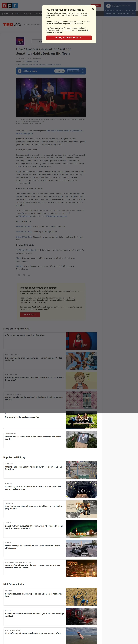The width and height of the screenshot is (138, 644).
Task: Click the TED Radio Hour podcast thumbnail
Action: click(x=20, y=41)
